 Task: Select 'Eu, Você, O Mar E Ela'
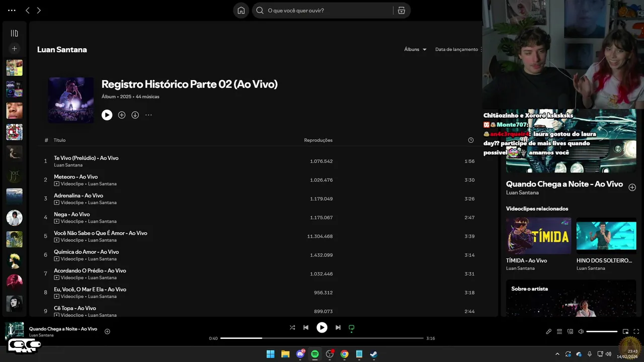pyautogui.click(x=90, y=289)
